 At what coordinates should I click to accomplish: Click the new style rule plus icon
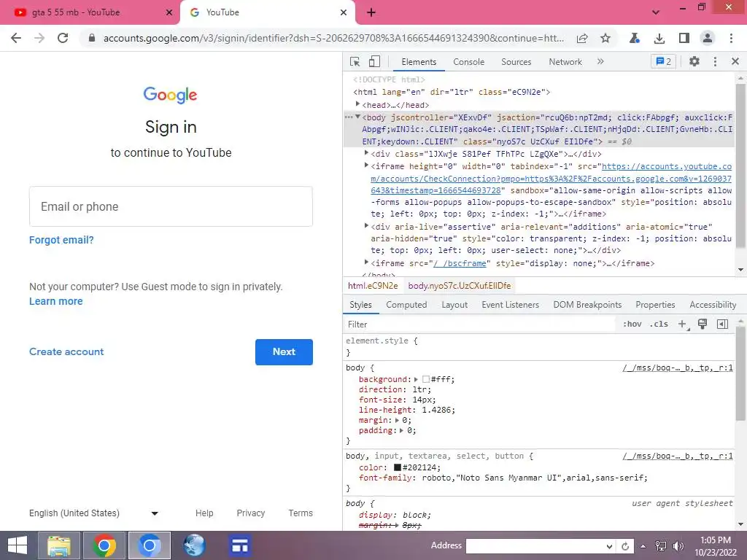683,324
